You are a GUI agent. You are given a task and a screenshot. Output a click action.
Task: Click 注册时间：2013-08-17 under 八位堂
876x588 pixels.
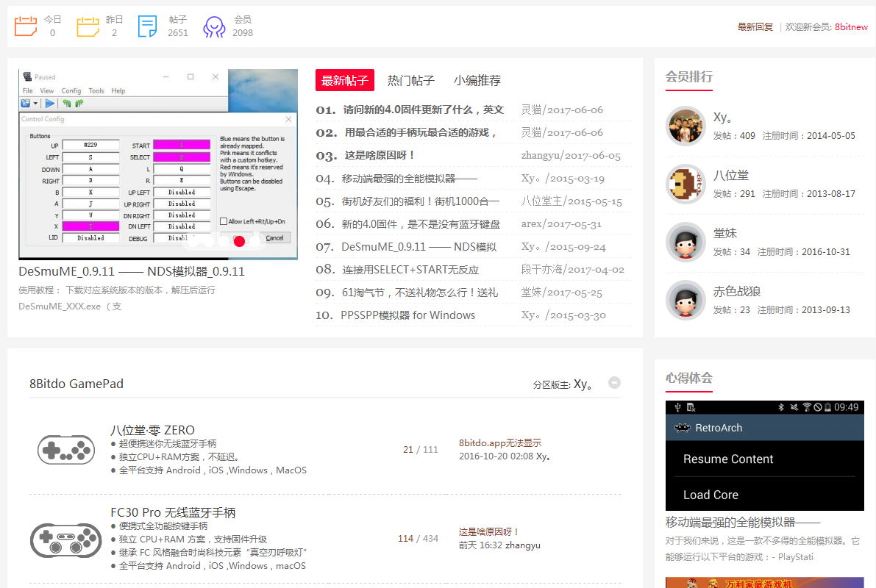point(809,194)
